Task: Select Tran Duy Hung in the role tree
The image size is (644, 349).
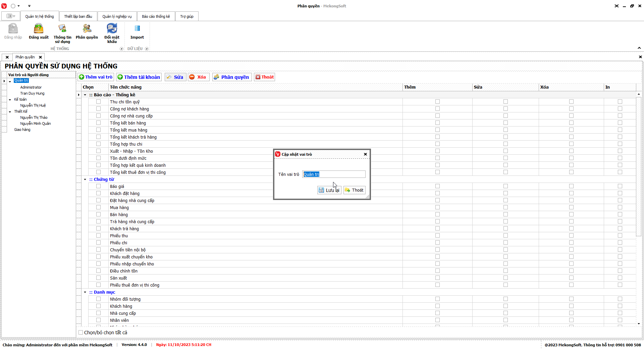Action: pyautogui.click(x=32, y=93)
